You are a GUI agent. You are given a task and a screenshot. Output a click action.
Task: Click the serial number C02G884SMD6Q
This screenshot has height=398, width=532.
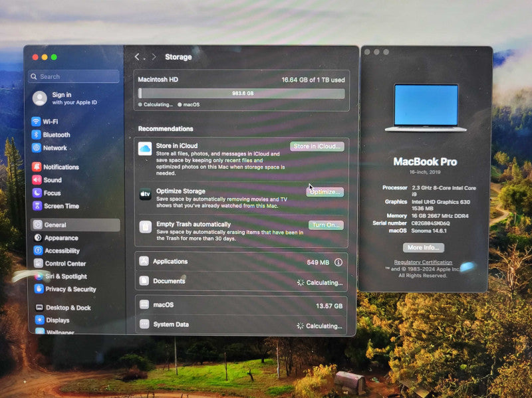click(x=430, y=223)
